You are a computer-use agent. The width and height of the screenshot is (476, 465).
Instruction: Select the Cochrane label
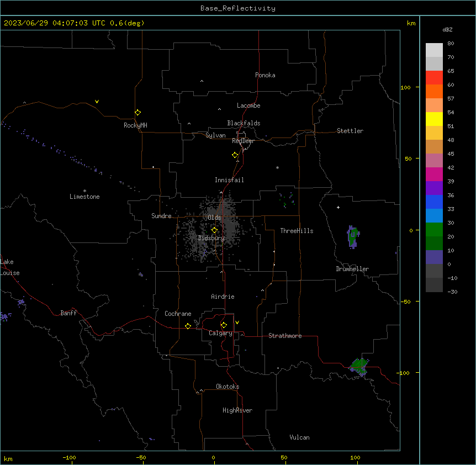178,314
